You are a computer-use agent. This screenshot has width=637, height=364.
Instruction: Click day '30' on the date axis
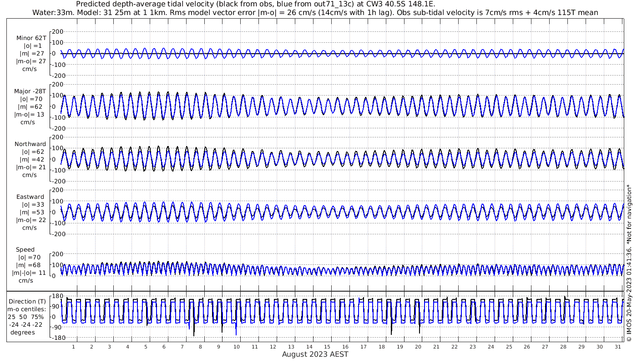tap(600, 347)
